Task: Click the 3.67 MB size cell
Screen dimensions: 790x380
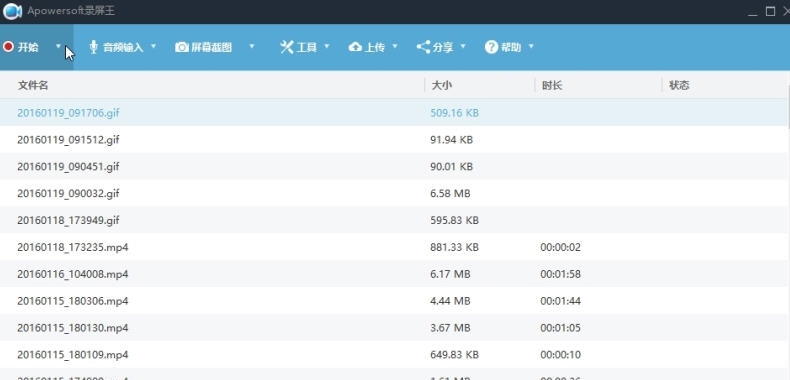Action: point(450,328)
